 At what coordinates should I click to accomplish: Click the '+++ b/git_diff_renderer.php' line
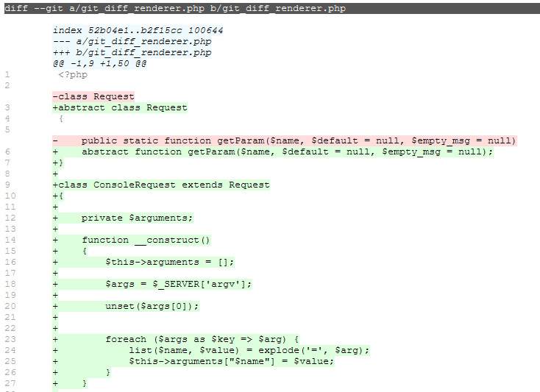[x=132, y=53]
